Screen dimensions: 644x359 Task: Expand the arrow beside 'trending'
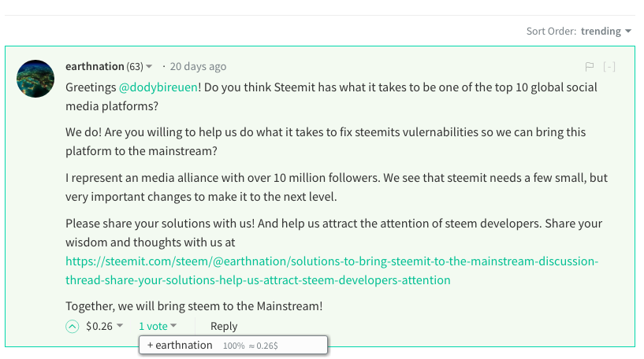coord(628,31)
